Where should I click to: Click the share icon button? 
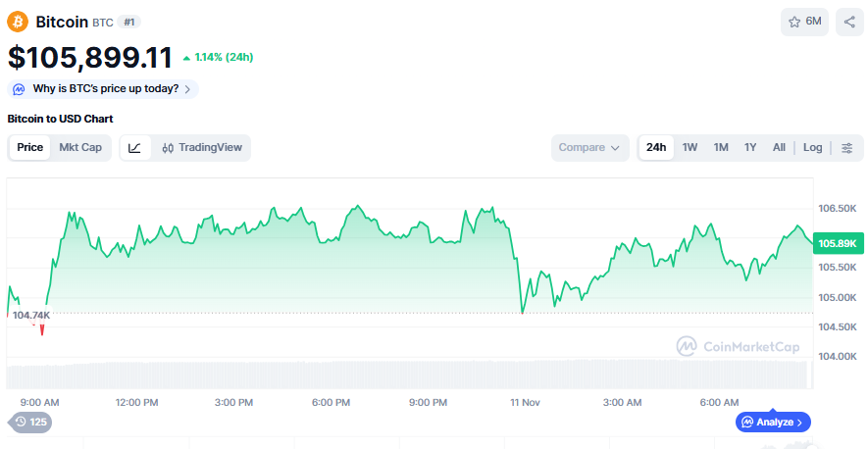pos(849,22)
